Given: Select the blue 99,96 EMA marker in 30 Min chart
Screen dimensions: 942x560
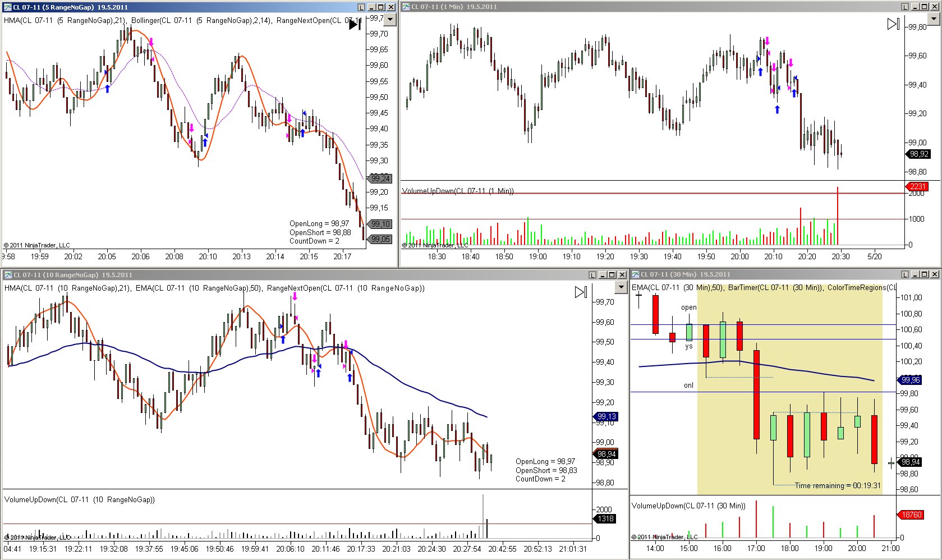Looking at the screenshot, I should pyautogui.click(x=910, y=380).
